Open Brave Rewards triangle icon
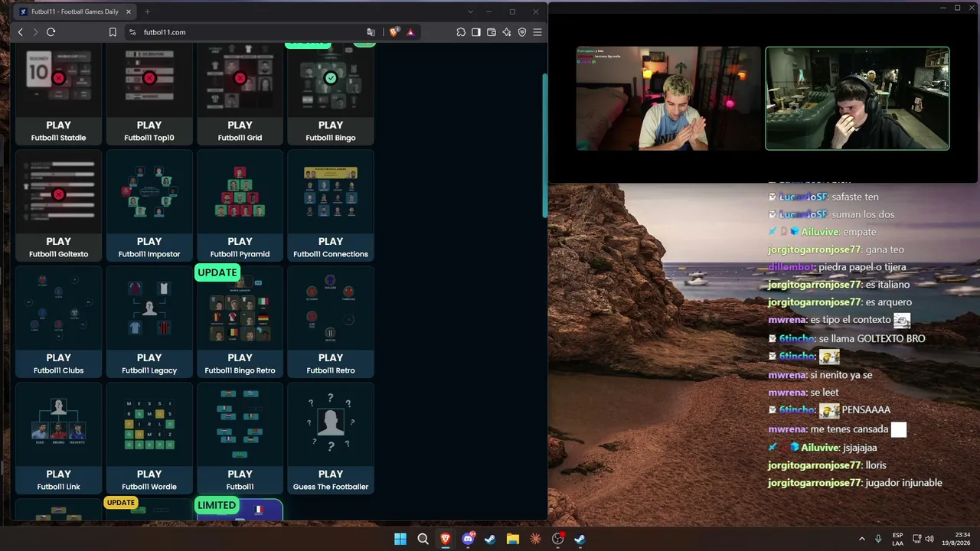 (x=410, y=32)
